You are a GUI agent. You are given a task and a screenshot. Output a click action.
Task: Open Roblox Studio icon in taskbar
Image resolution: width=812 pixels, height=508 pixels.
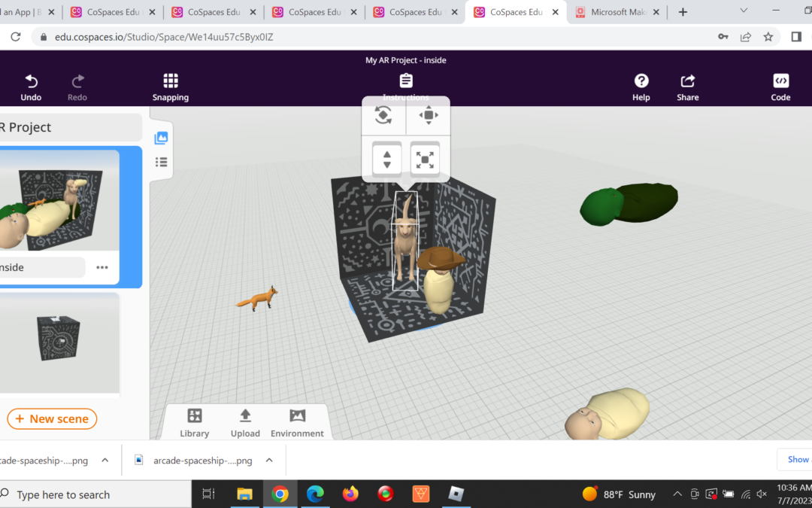[x=456, y=494]
